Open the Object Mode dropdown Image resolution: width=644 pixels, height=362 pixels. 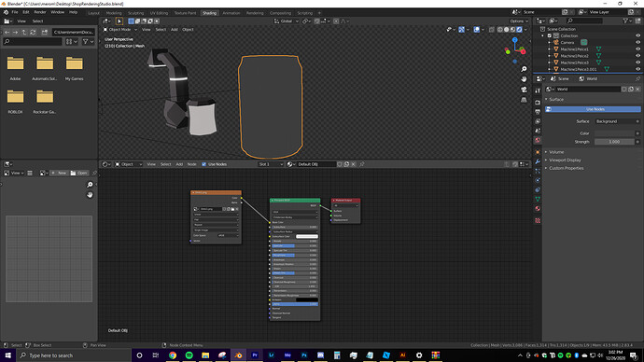tap(119, 30)
